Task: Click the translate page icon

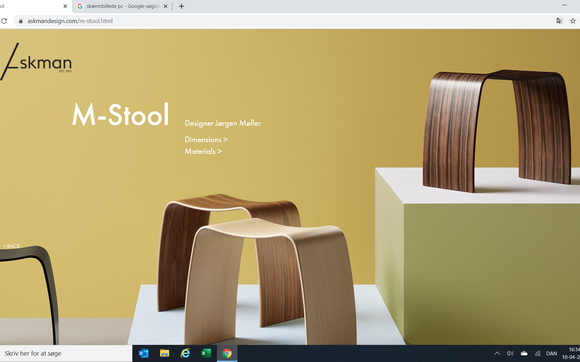Action: coord(559,21)
